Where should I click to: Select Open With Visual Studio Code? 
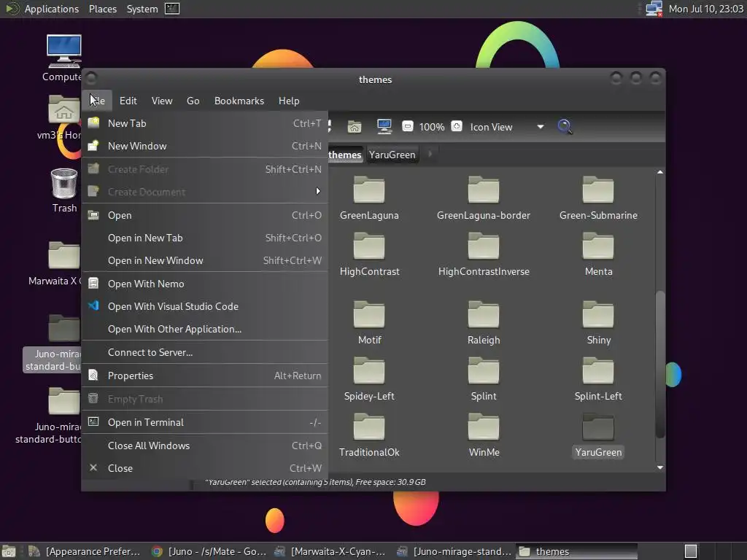[173, 306]
